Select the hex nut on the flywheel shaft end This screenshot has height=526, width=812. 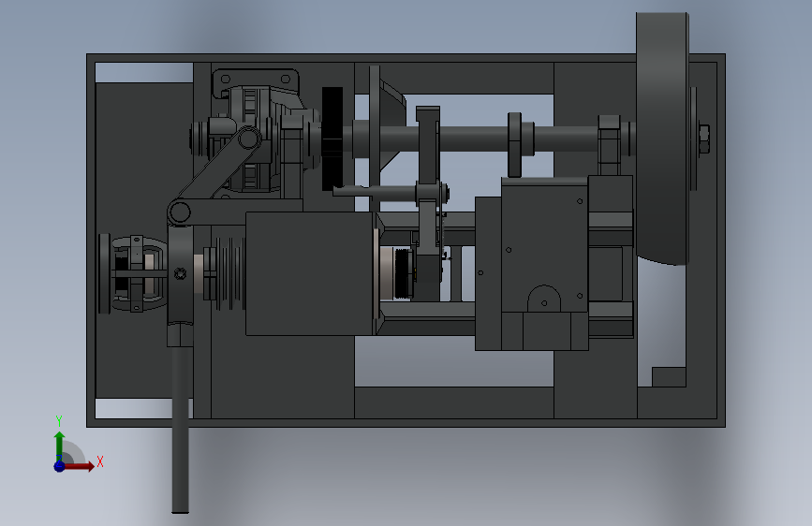[703, 139]
